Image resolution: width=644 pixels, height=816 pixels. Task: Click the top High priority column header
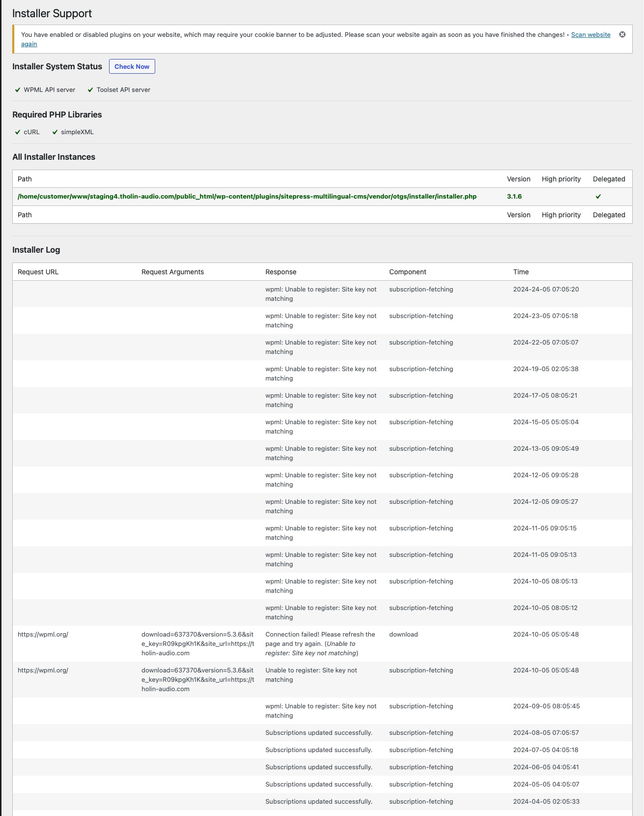click(x=561, y=179)
